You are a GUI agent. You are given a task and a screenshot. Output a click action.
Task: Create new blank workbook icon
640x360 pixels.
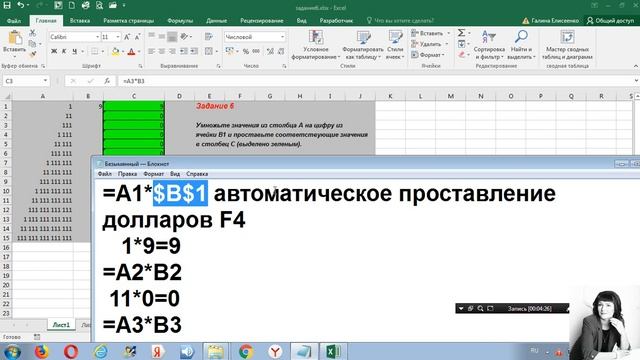[71, 5]
